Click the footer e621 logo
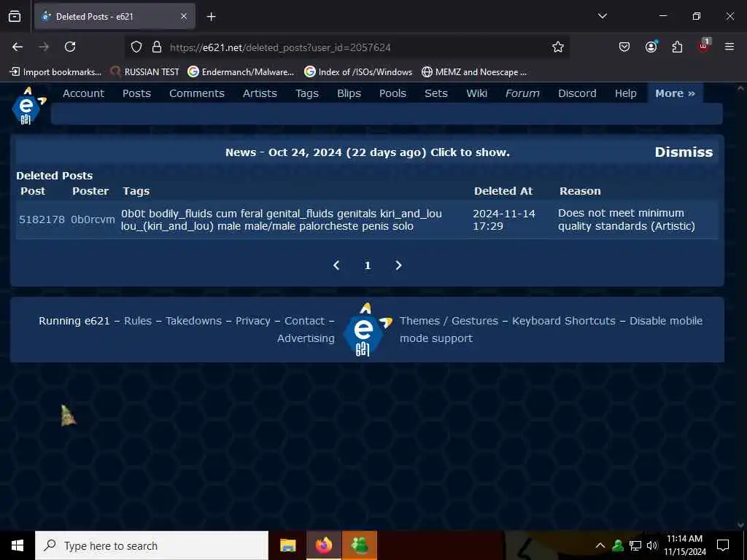Image resolution: width=747 pixels, height=560 pixels. (x=367, y=330)
